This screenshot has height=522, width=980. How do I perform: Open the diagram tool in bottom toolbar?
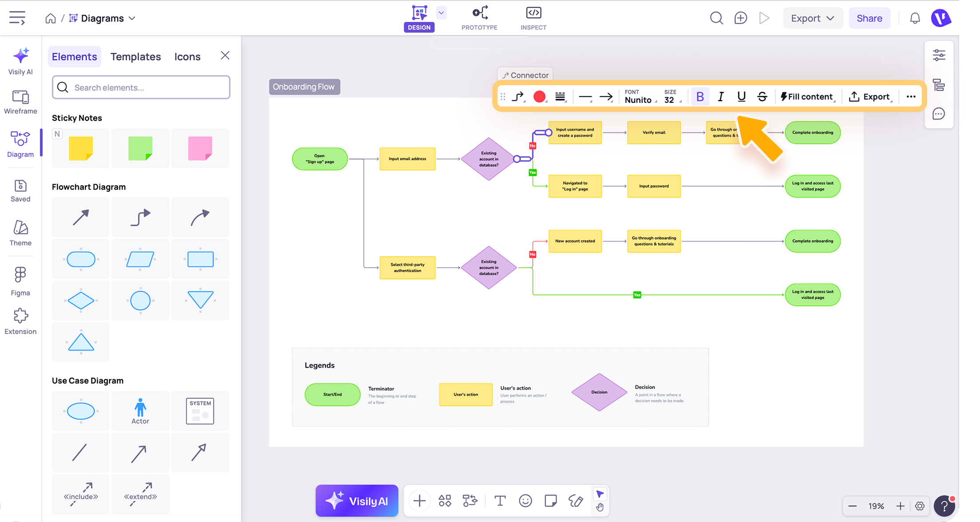pyautogui.click(x=470, y=501)
